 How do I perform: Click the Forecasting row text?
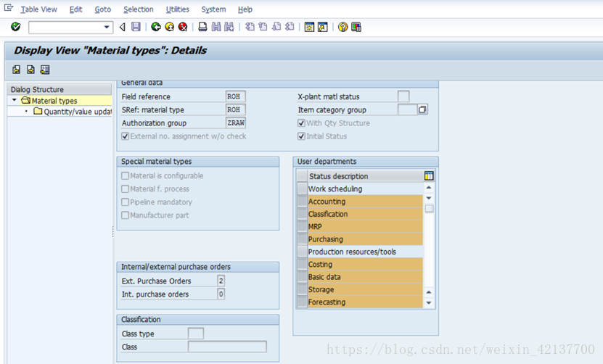tap(327, 302)
